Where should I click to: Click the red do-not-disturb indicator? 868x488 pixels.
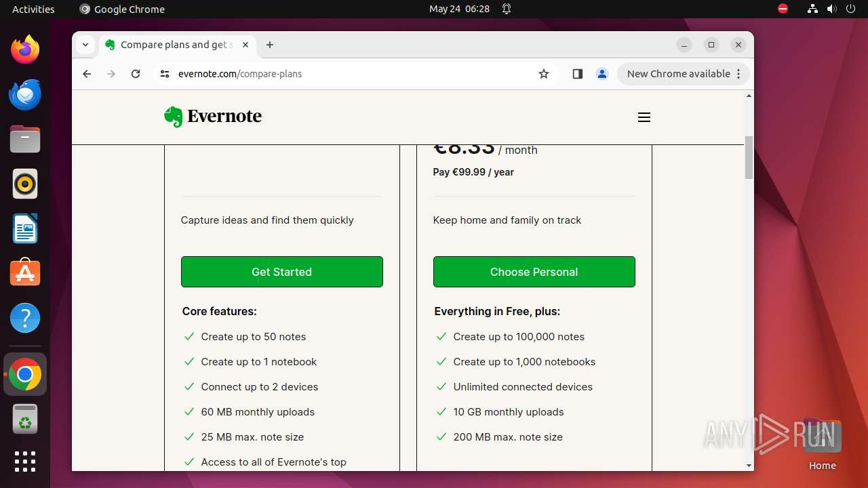pyautogui.click(x=783, y=9)
